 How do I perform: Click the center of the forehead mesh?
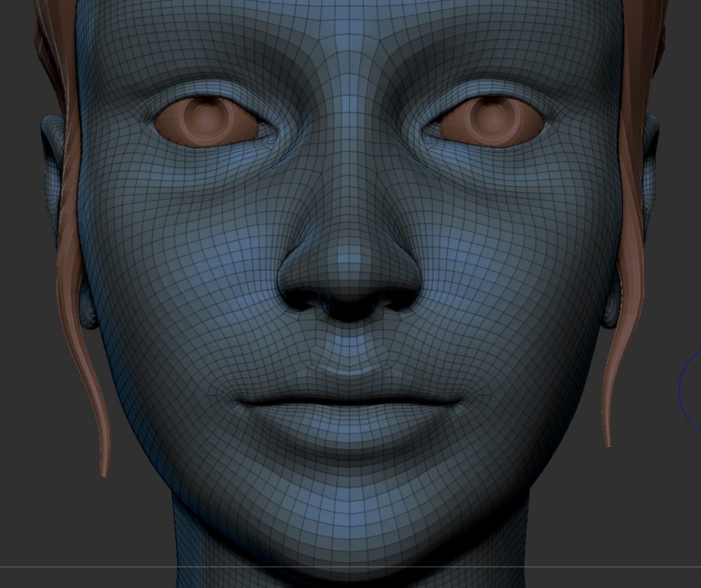coord(350,34)
